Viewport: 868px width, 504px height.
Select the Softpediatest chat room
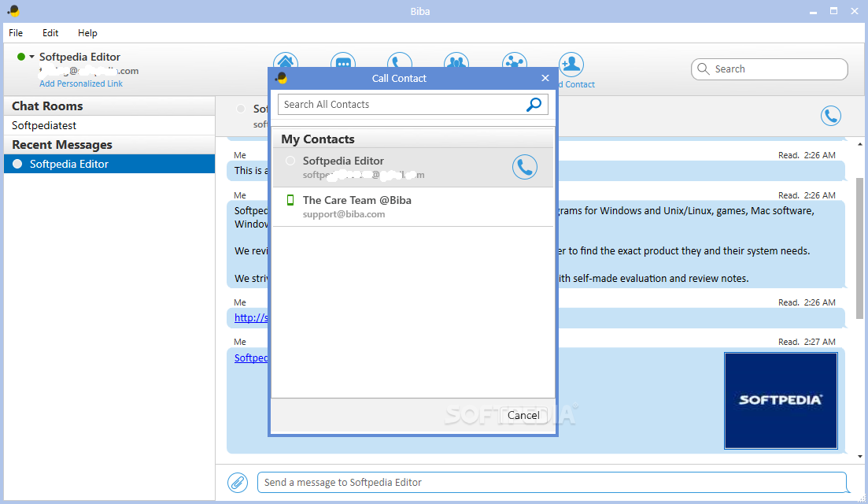pos(109,125)
